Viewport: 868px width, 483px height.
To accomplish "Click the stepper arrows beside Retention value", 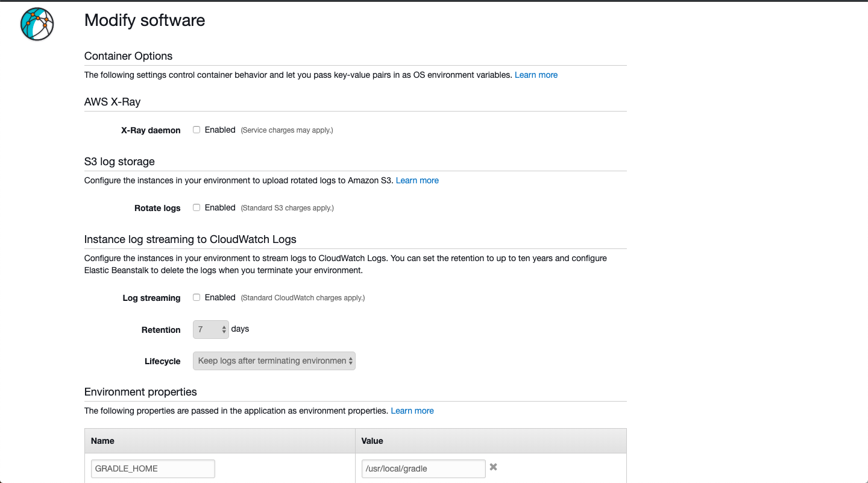I will [x=223, y=329].
